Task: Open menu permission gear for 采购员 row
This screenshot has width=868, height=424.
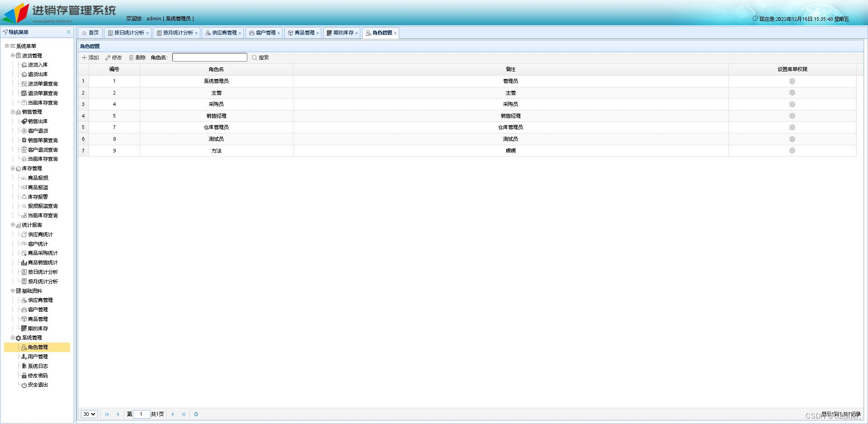Action: click(x=792, y=104)
